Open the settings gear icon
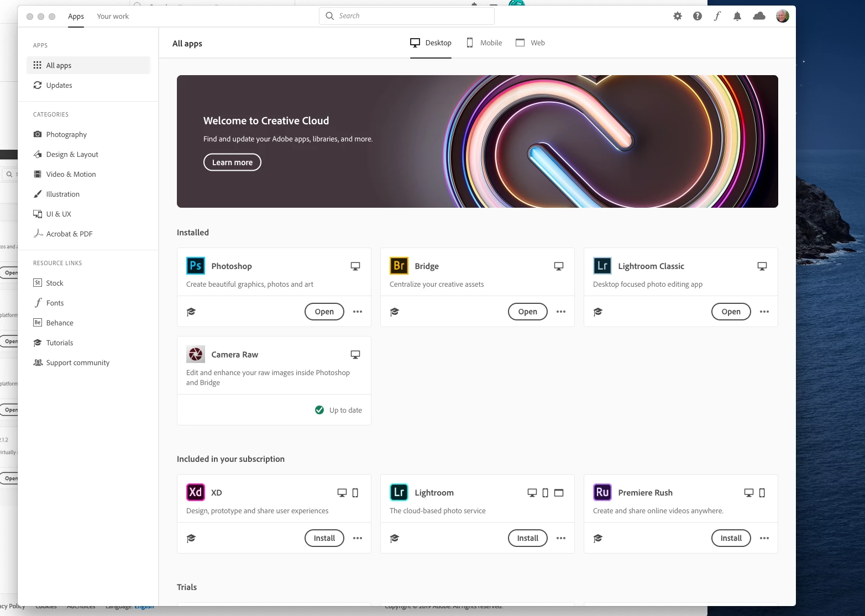This screenshot has width=865, height=616. (x=678, y=16)
